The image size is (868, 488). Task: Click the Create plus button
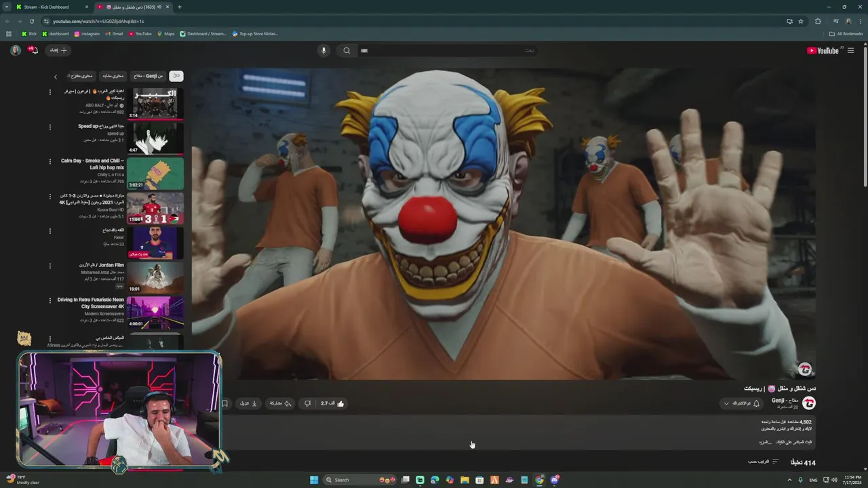click(x=58, y=50)
